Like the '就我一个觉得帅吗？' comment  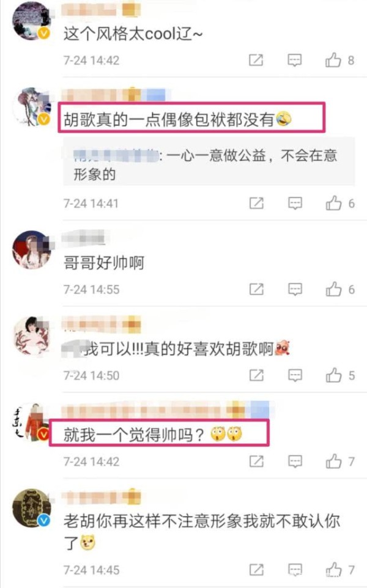coord(333,461)
